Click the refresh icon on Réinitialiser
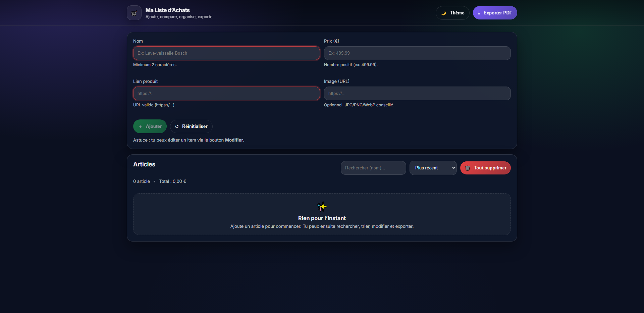Screen dimensions: 644x313 point(177,126)
